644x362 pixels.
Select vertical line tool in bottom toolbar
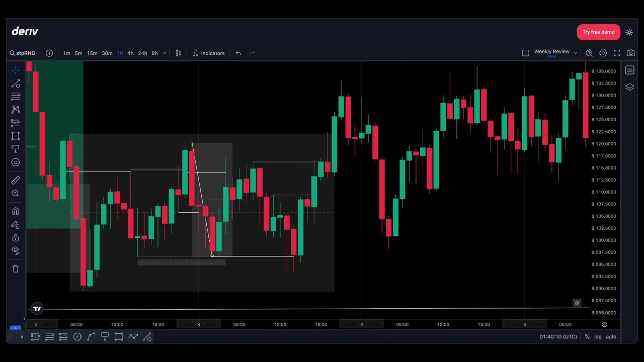pyautogui.click(x=22, y=337)
